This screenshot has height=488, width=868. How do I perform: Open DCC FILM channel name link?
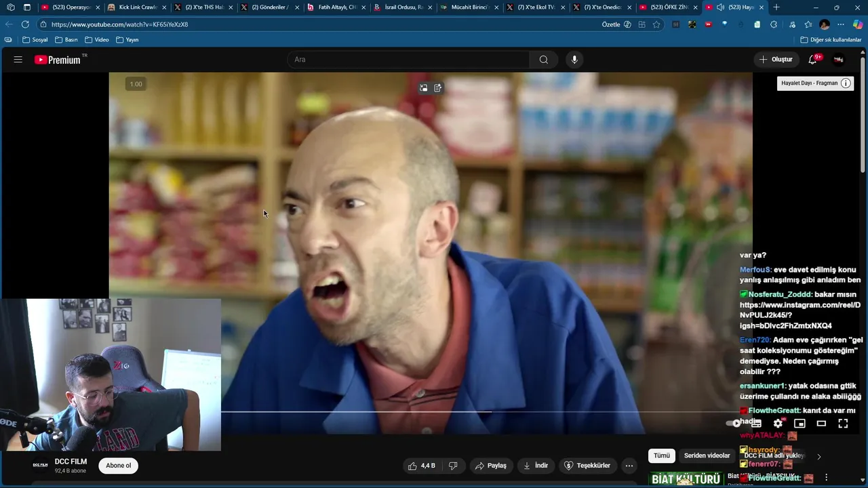pyautogui.click(x=71, y=462)
